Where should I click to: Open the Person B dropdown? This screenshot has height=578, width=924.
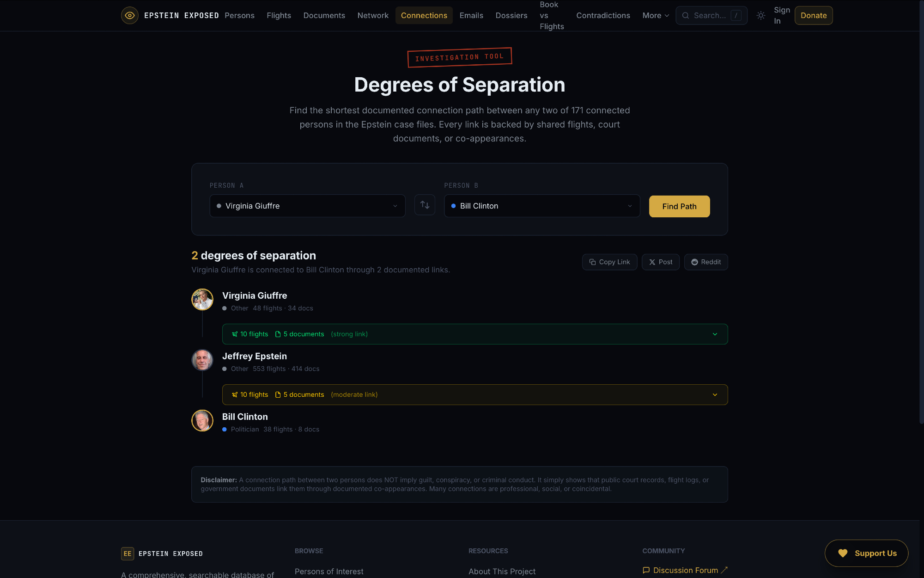(542, 206)
